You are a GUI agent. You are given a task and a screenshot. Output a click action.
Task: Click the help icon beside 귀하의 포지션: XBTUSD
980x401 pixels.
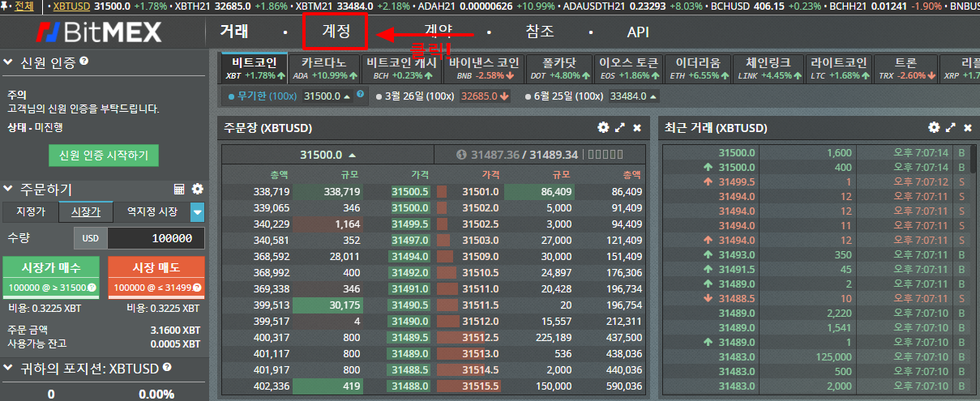coord(167,367)
